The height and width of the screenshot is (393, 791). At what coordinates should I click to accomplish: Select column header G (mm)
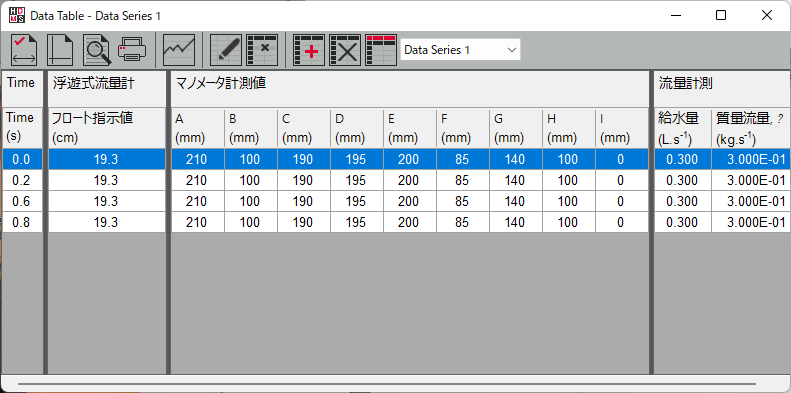coord(516,128)
